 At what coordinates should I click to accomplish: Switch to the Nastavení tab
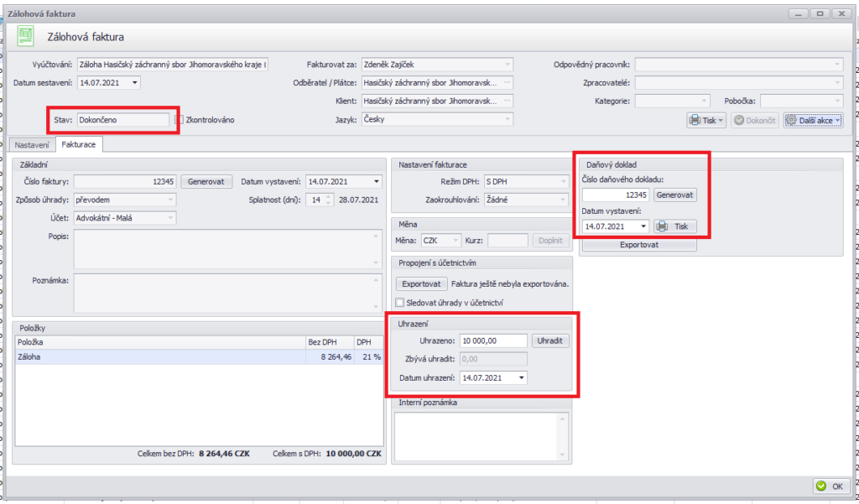click(32, 145)
